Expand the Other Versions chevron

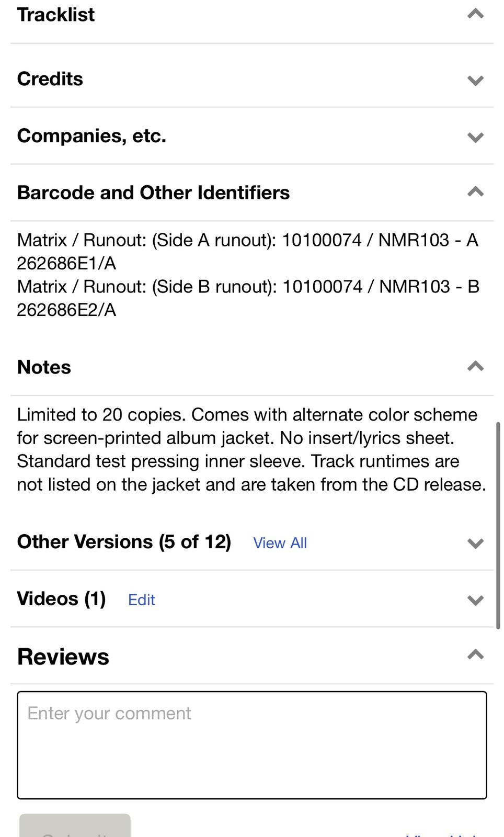coord(475,543)
